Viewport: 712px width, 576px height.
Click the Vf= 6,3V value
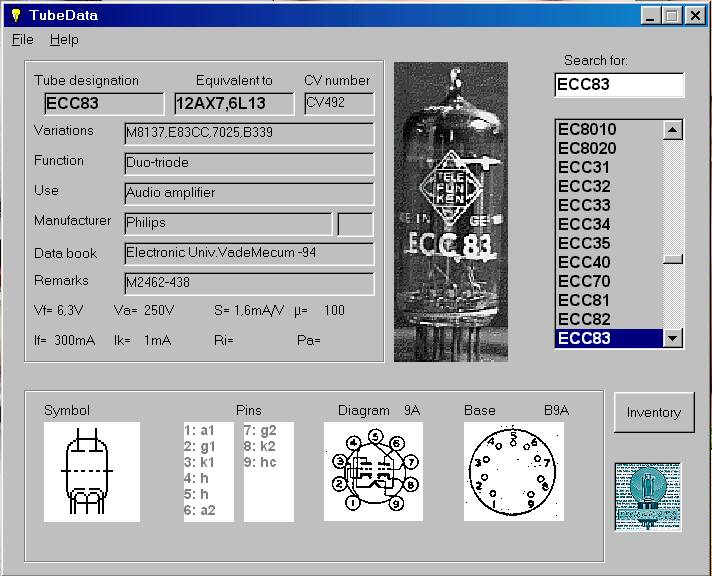coord(58,311)
